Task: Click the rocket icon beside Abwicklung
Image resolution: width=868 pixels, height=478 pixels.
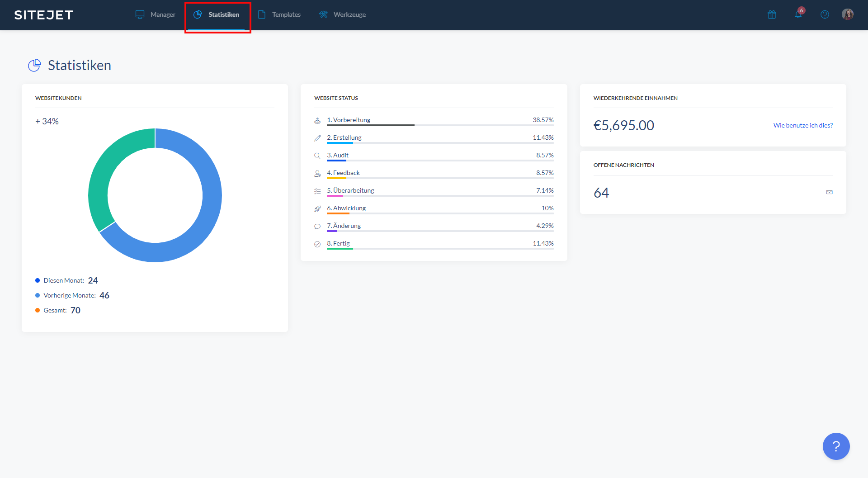Action: pos(317,208)
